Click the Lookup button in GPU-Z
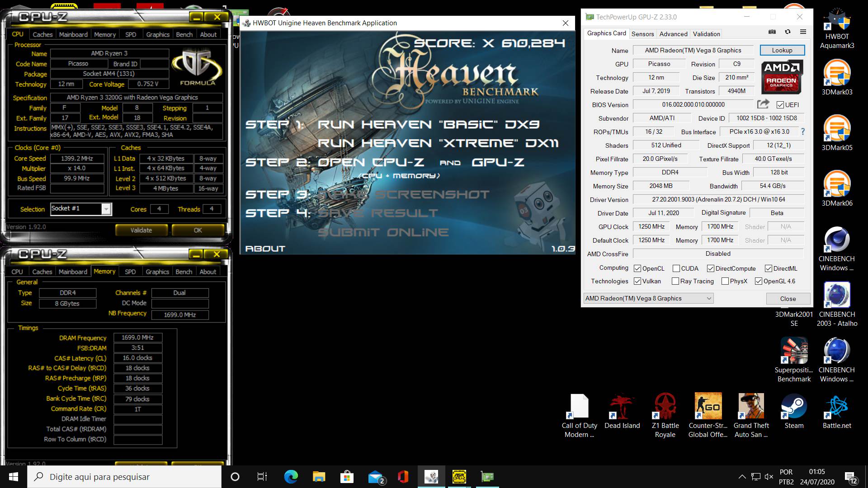Viewport: 868px width, 488px height. pyautogui.click(x=782, y=50)
